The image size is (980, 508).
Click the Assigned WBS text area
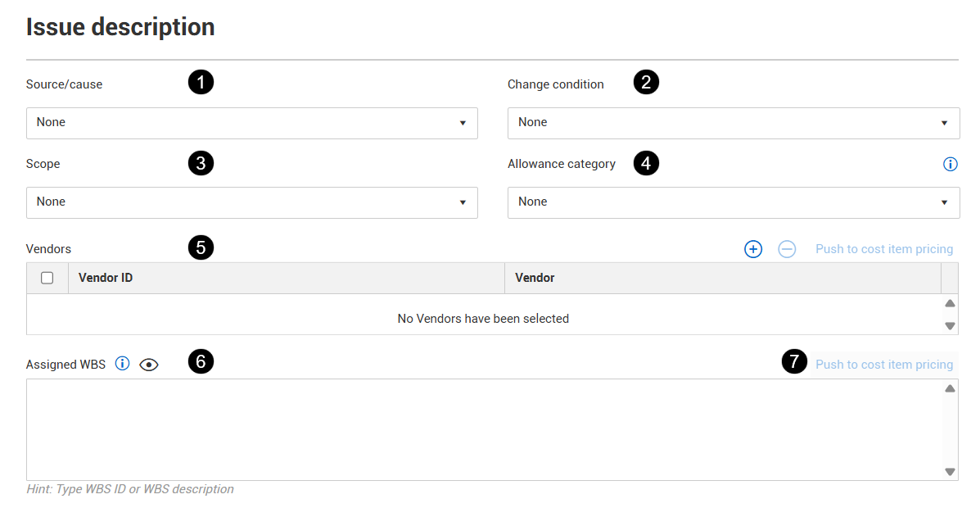(483, 429)
